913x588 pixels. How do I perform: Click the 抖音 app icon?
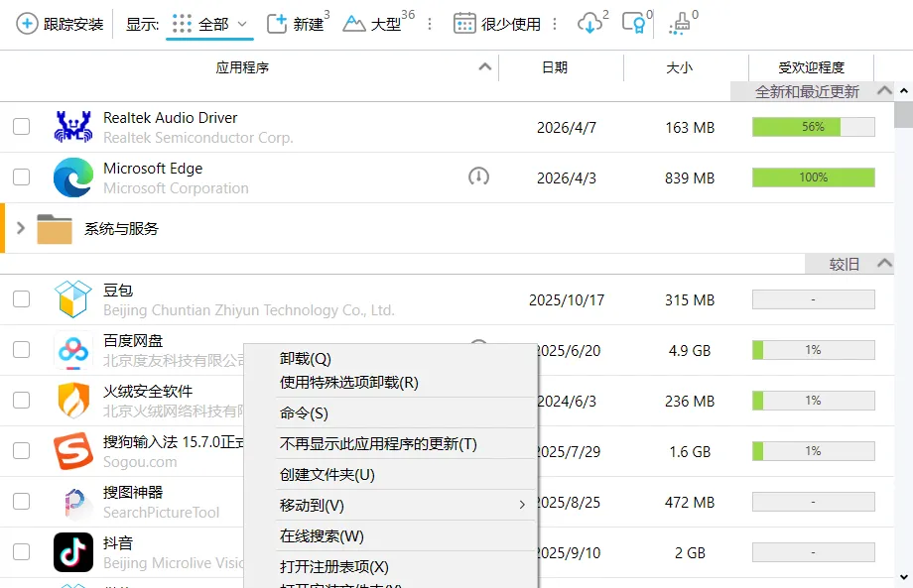[x=73, y=552]
